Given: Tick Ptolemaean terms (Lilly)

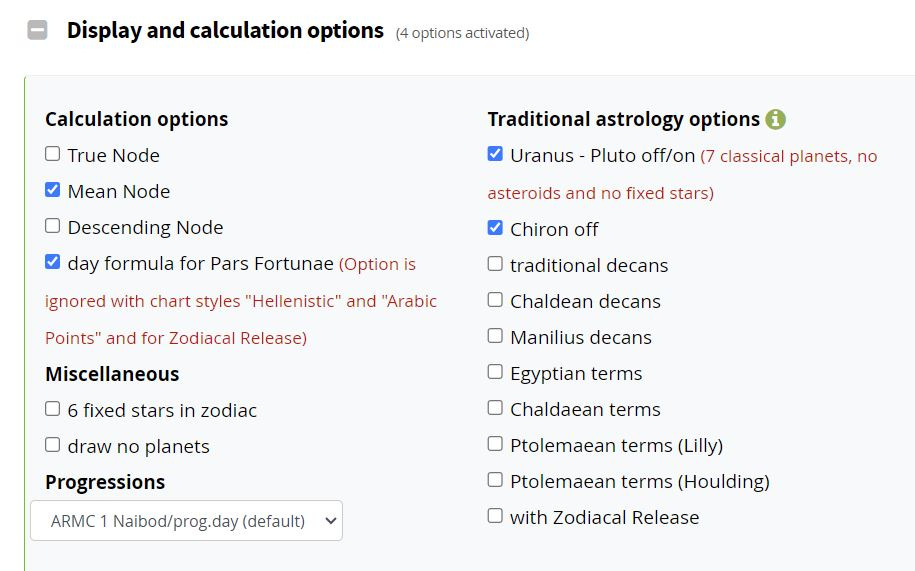Looking at the screenshot, I should point(495,444).
